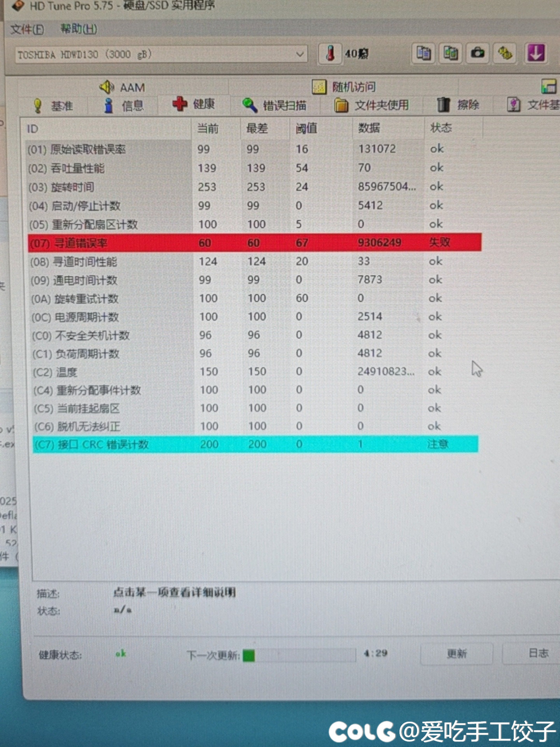The image size is (560, 747).
Task: Click the 失败 status cell
Action: (439, 242)
